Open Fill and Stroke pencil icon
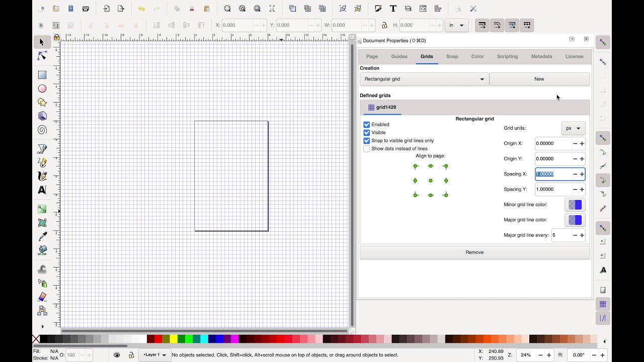The image size is (644, 362). point(378,9)
